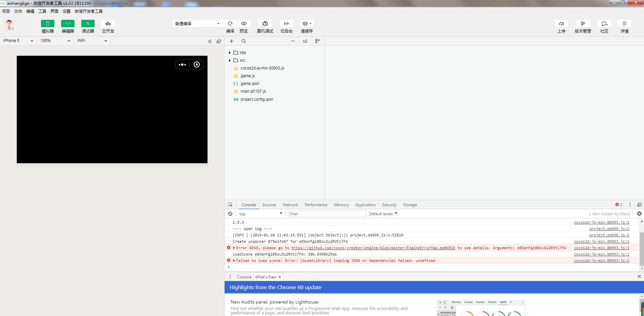Clear the console output

[x=230, y=214]
